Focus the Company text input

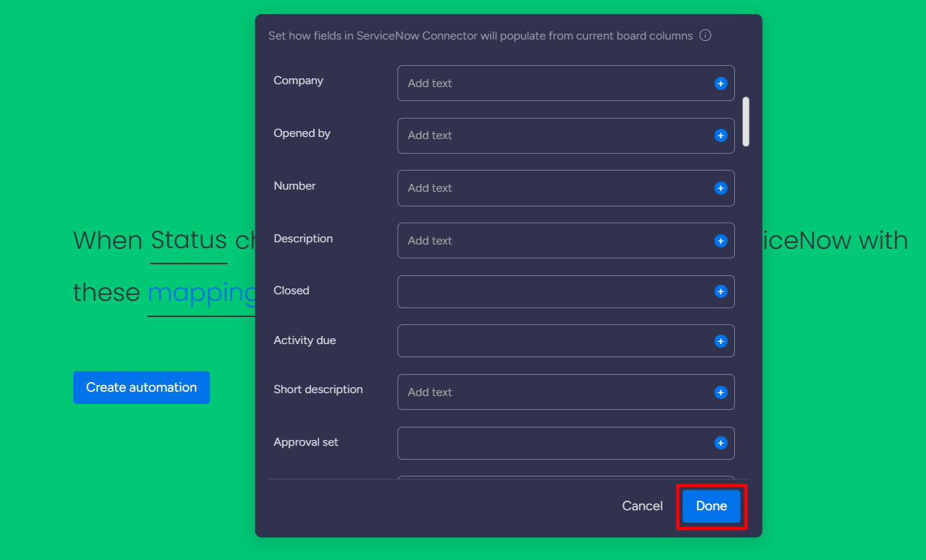566,83
